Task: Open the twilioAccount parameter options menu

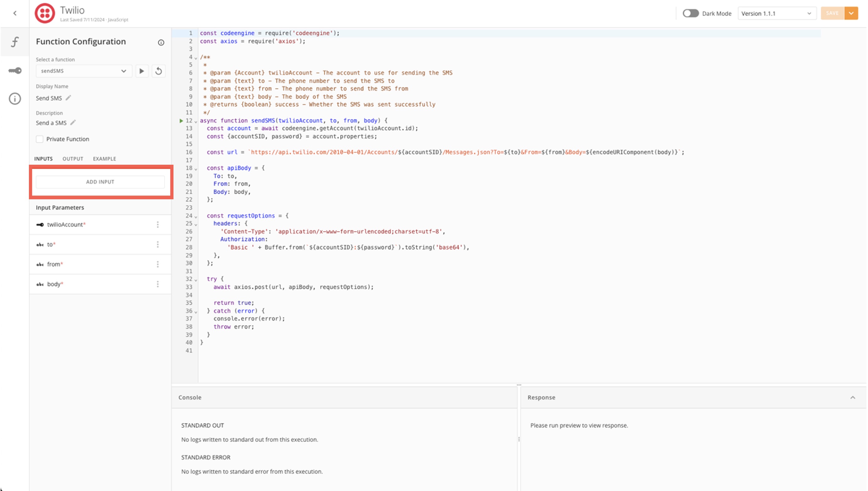Action: click(x=158, y=224)
